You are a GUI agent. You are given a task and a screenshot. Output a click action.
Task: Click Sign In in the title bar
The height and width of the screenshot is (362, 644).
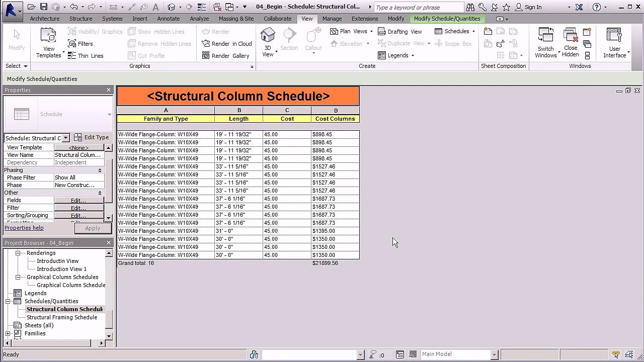[x=533, y=7]
